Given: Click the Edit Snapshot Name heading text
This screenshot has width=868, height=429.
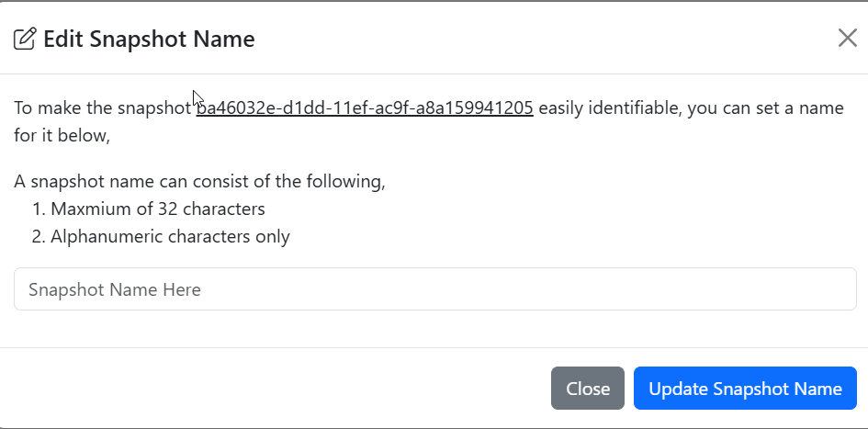Looking at the screenshot, I should click(149, 39).
